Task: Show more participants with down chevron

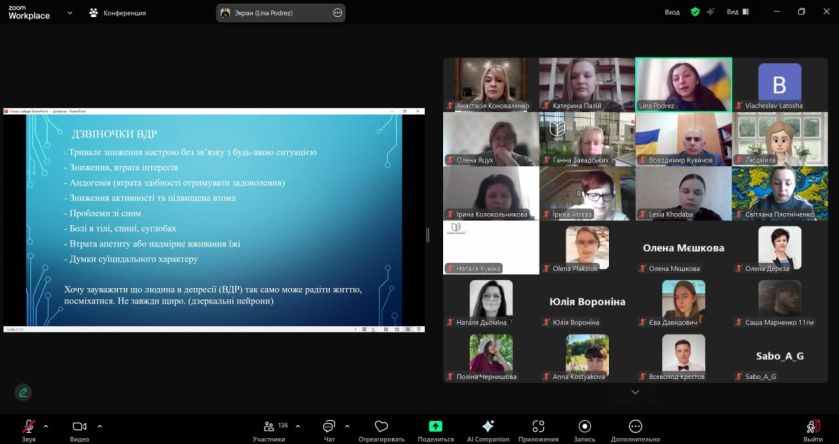Action: pos(635,392)
